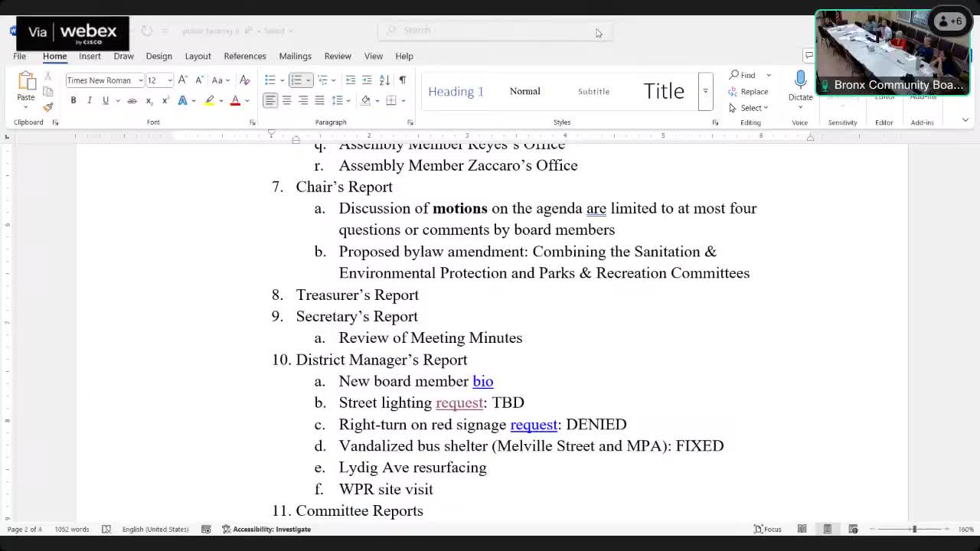The image size is (980, 551).
Task: Expand the underline style dropdown arrow
Action: click(117, 100)
